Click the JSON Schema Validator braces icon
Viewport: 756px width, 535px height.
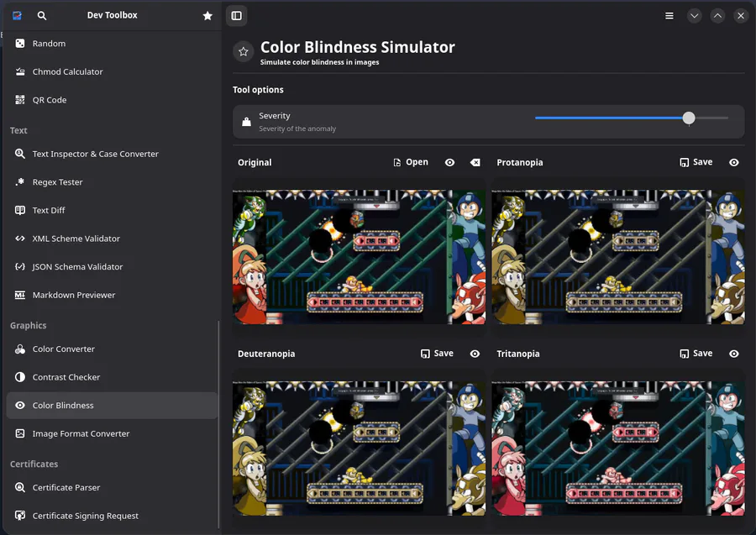coord(20,266)
